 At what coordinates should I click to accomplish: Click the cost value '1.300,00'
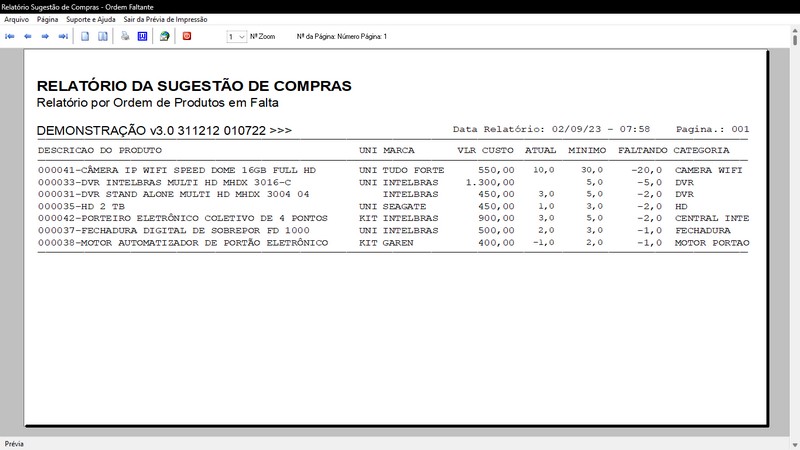(x=490, y=182)
